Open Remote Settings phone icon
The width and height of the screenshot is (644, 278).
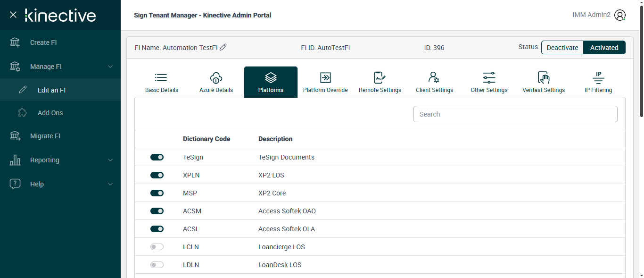click(x=380, y=78)
